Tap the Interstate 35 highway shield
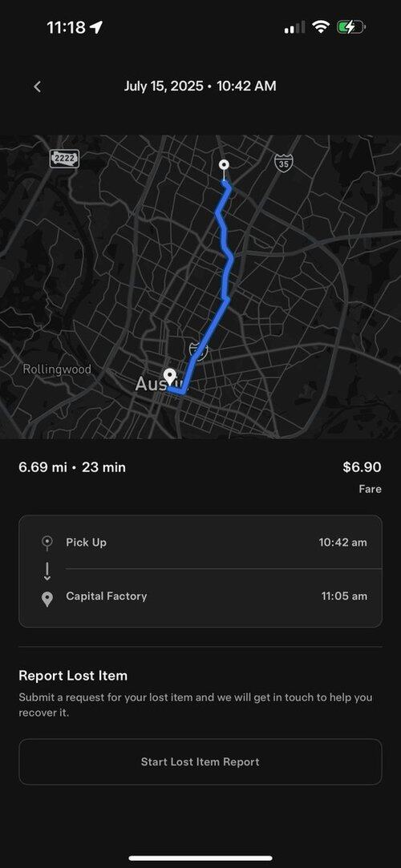This screenshot has width=401, height=868. click(x=284, y=163)
